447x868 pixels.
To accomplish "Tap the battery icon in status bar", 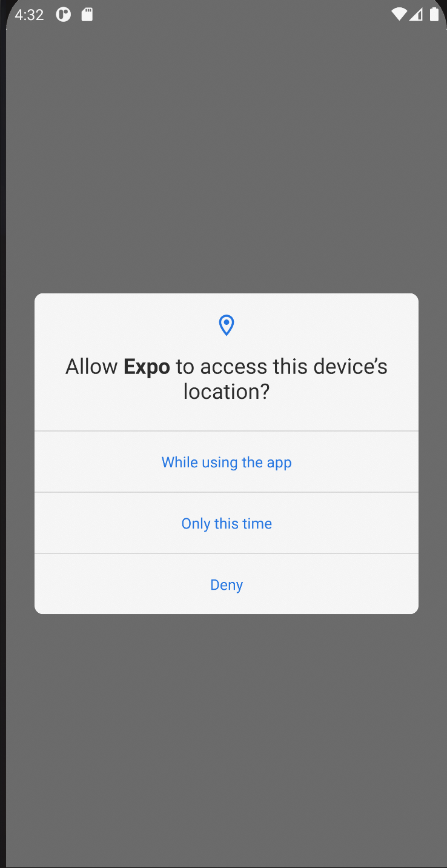I will tap(434, 15).
